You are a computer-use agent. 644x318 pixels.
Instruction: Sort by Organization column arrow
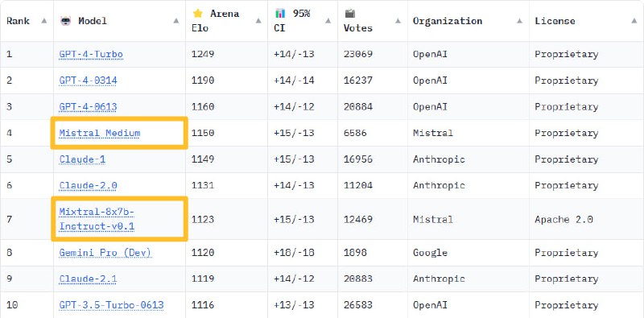coord(519,21)
